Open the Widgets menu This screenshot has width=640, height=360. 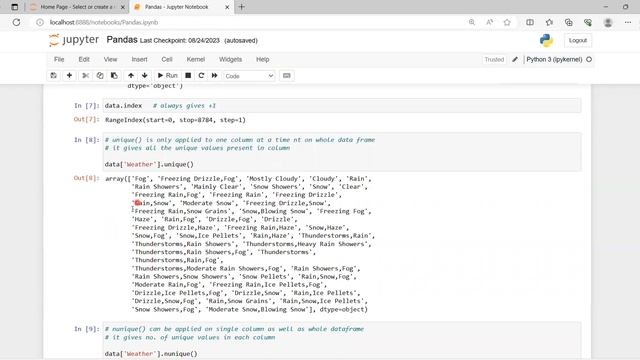point(231,59)
